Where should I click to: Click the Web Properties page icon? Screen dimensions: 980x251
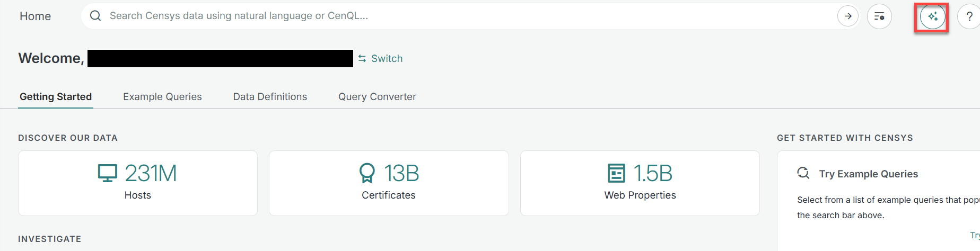click(x=616, y=173)
